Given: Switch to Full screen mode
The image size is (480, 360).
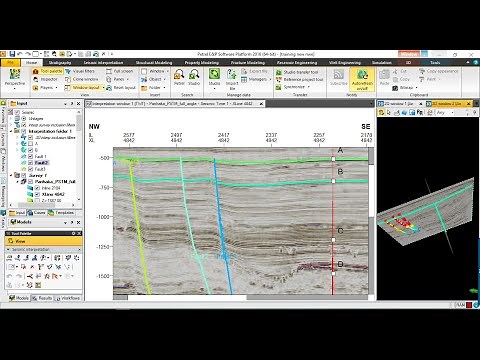Looking at the screenshot, I should [x=119, y=71].
